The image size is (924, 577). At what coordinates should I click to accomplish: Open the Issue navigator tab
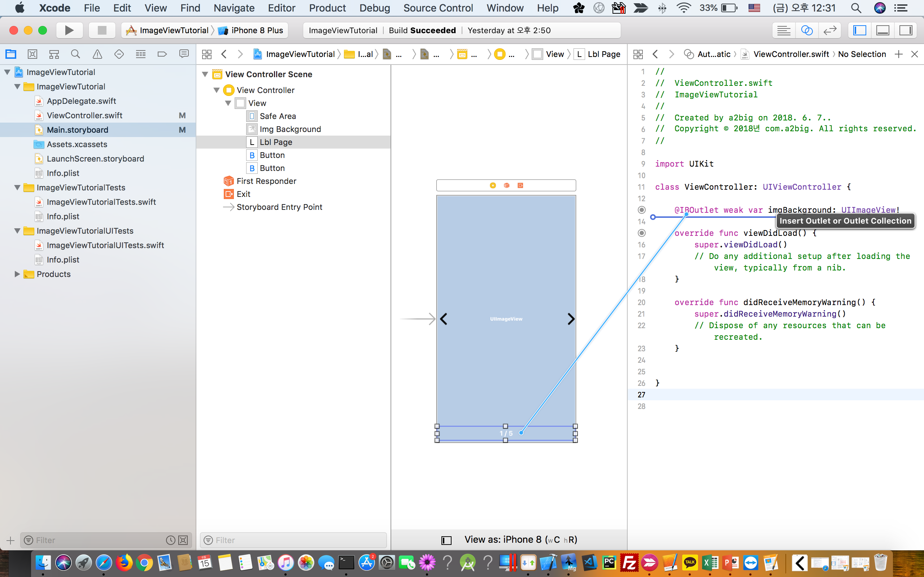click(97, 54)
